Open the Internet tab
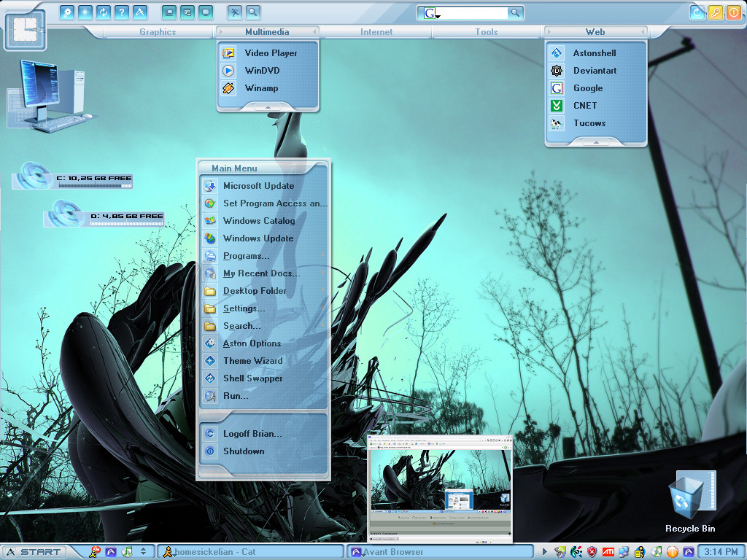 coord(376,32)
